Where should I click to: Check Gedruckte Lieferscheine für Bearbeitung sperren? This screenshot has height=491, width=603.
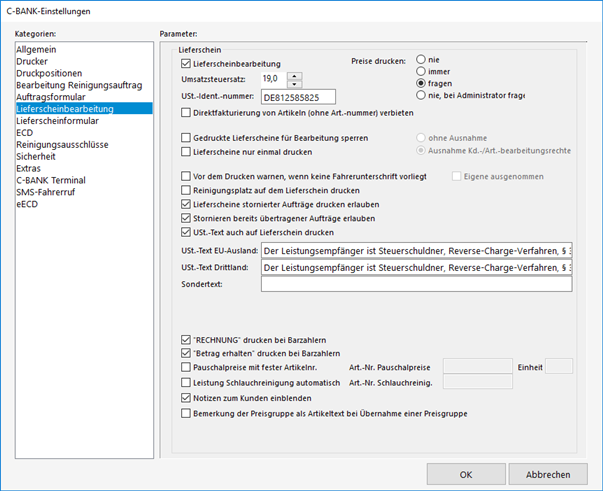[186, 138]
